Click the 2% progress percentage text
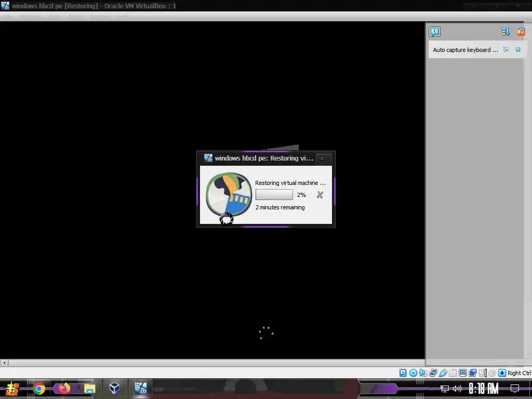 tap(301, 195)
